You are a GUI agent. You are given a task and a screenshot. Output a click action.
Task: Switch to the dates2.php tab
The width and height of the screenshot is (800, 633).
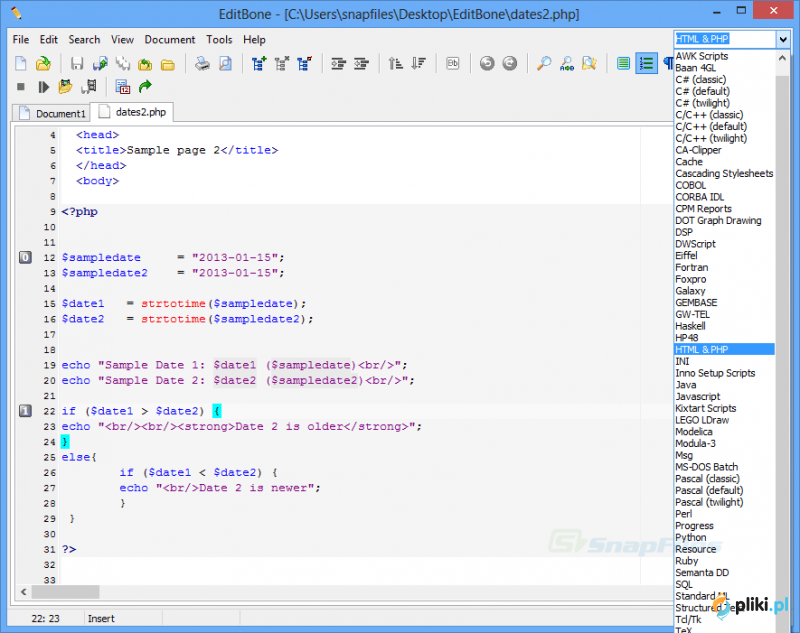pos(132,112)
